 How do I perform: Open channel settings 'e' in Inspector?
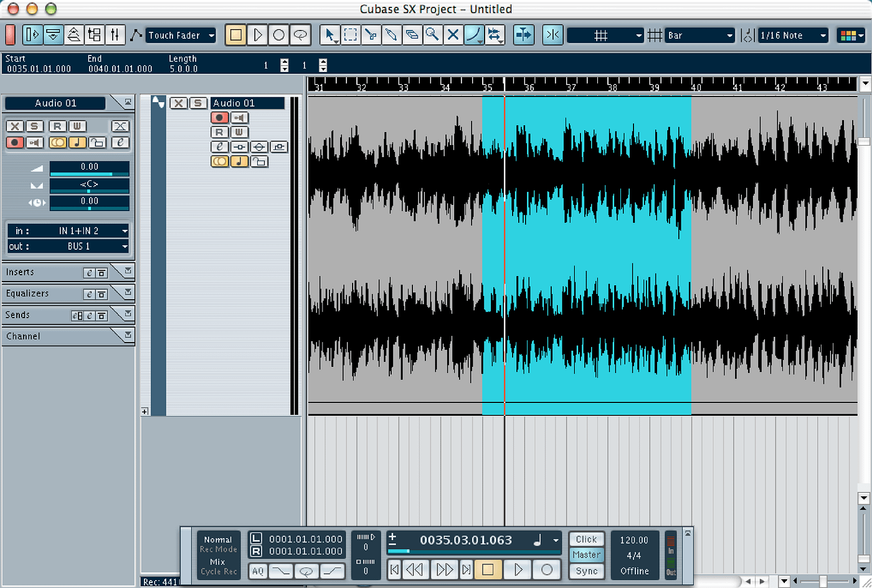(121, 143)
